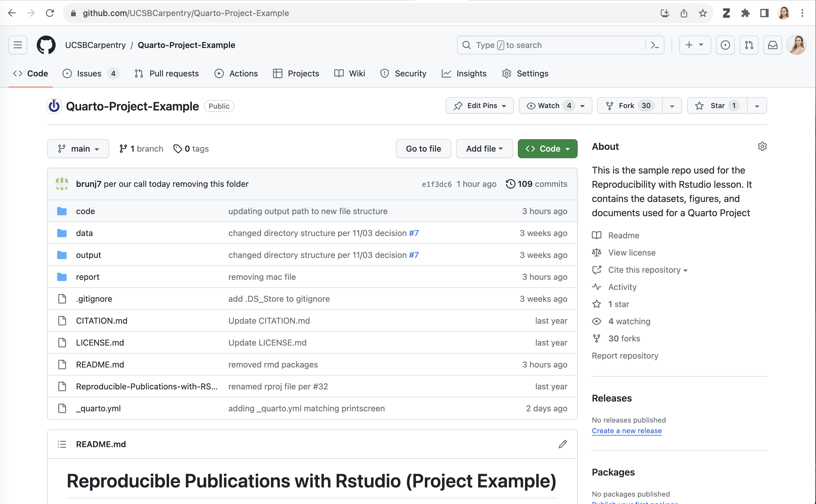
Task: Click the browser back arrow
Action: [12, 13]
